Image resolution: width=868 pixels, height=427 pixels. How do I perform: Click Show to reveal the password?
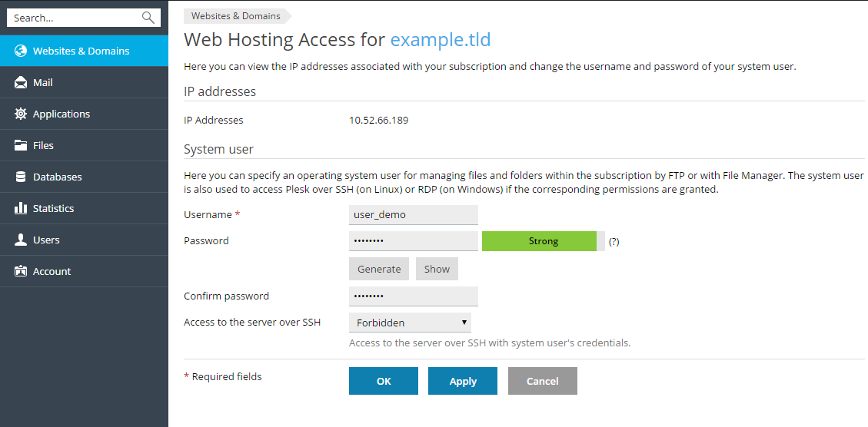pos(437,269)
